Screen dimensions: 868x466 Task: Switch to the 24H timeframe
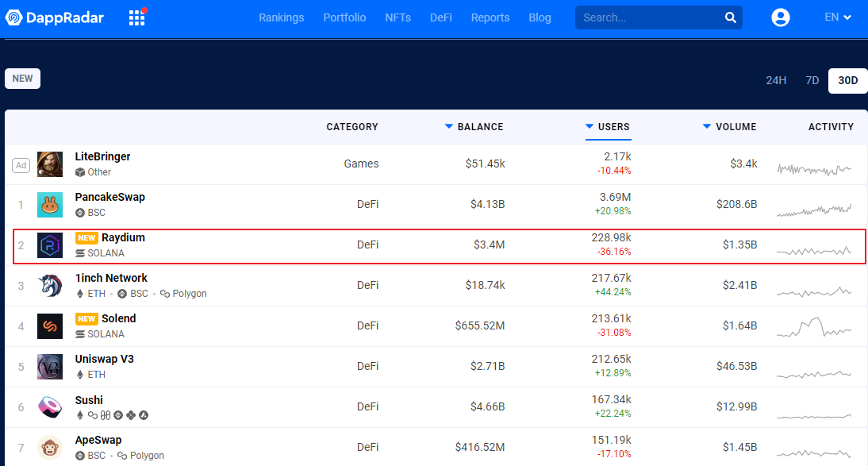776,80
